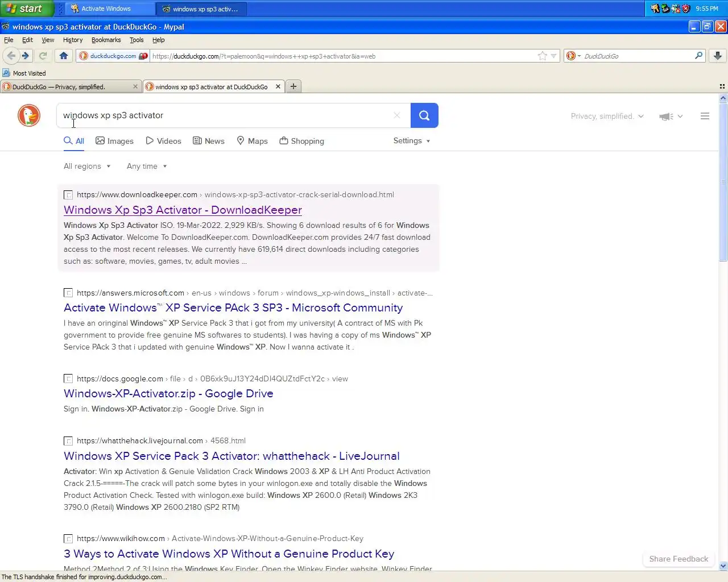The image size is (728, 582).
Task: Open the Help menu
Action: click(x=158, y=40)
